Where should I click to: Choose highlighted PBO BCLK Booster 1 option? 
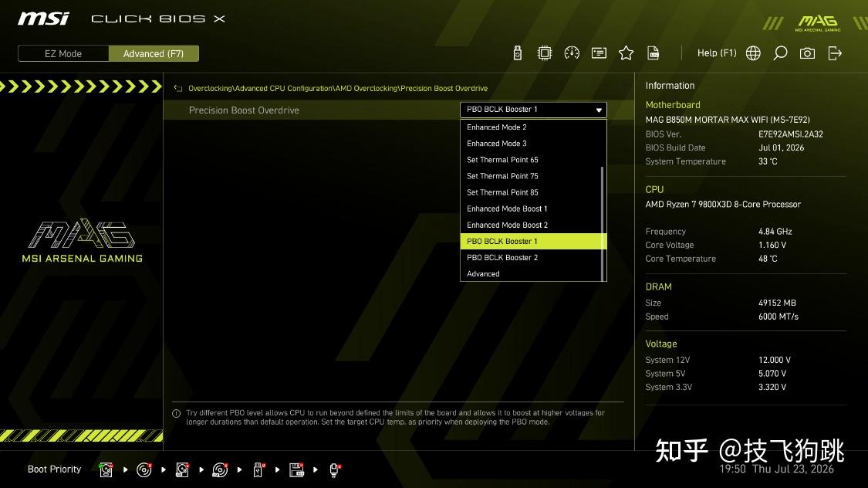pyautogui.click(x=533, y=241)
